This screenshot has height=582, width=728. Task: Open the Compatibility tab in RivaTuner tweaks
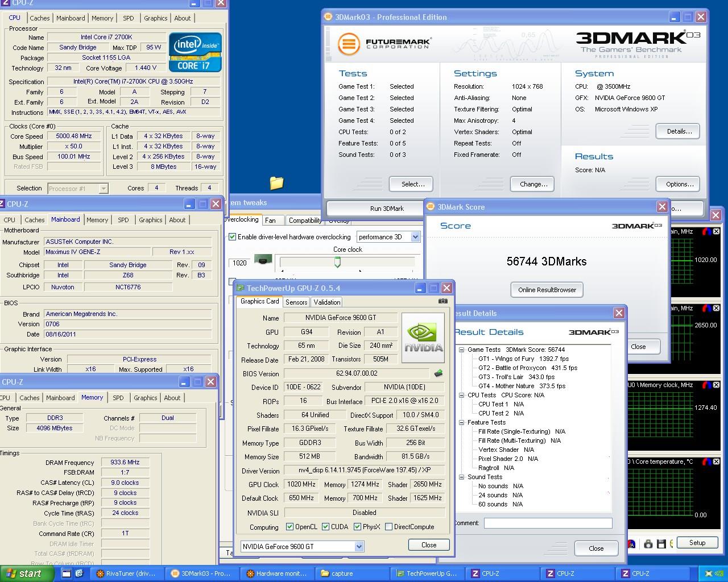[x=305, y=221]
